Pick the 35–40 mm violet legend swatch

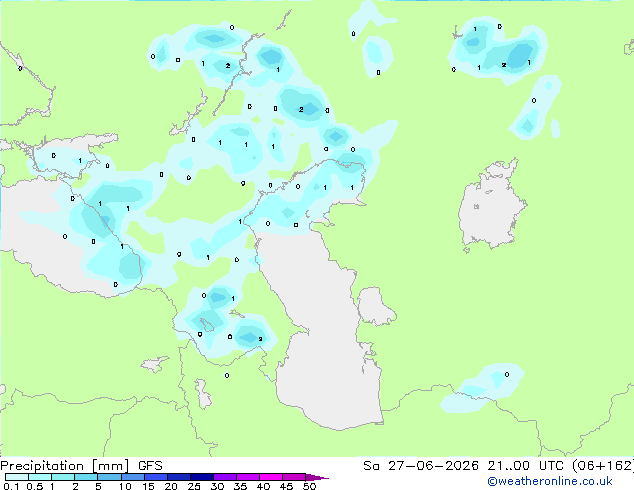pyautogui.click(x=248, y=477)
